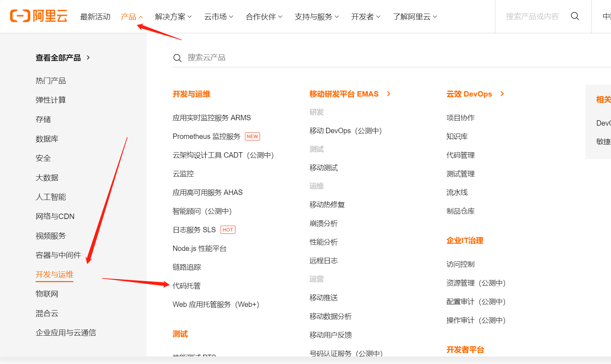The height and width of the screenshot is (364, 611).
Task: Click the search icon beside 搜索云产品
Action: click(177, 58)
